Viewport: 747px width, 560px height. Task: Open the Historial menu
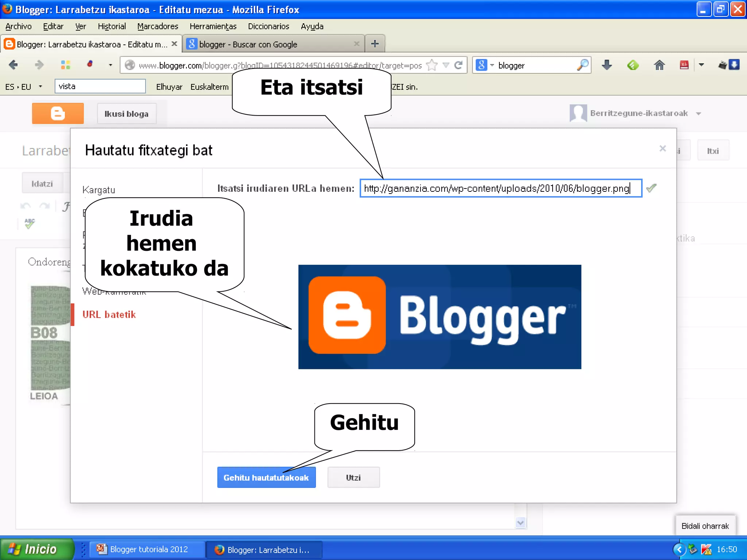click(112, 26)
